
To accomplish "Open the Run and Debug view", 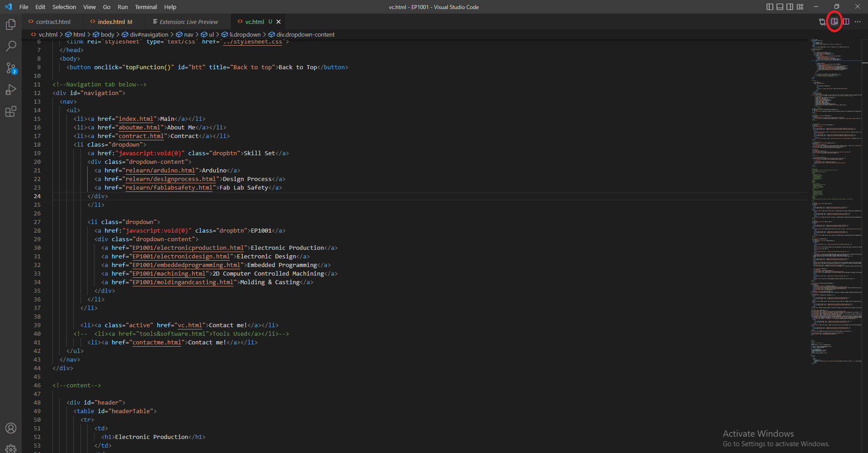I will coord(11,90).
